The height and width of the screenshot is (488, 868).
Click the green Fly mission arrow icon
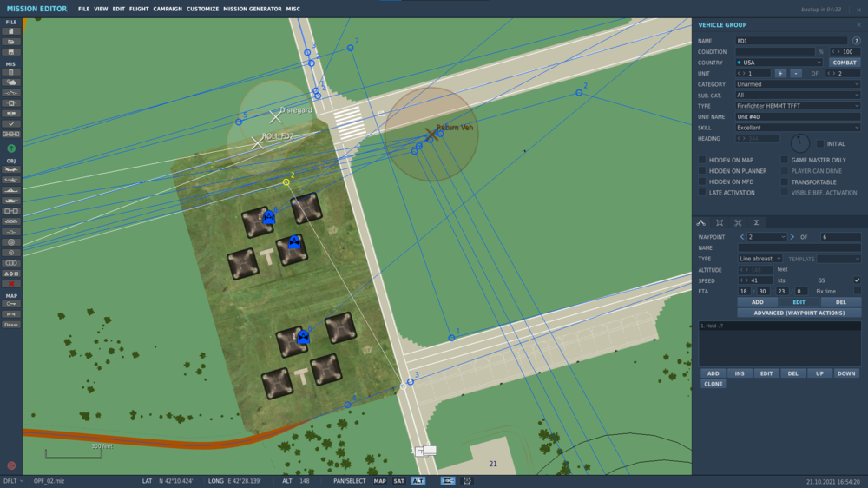pos(11,148)
